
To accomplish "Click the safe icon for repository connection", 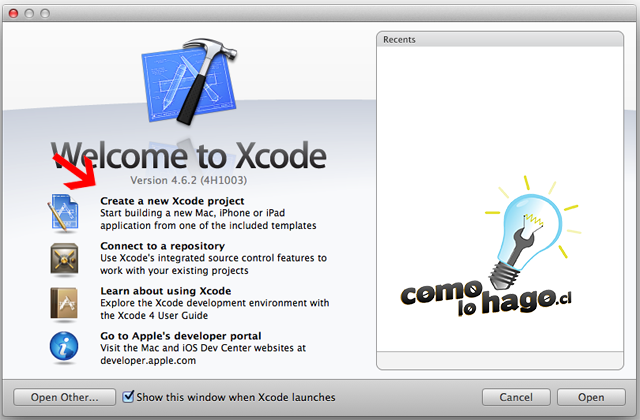I will click(x=64, y=259).
